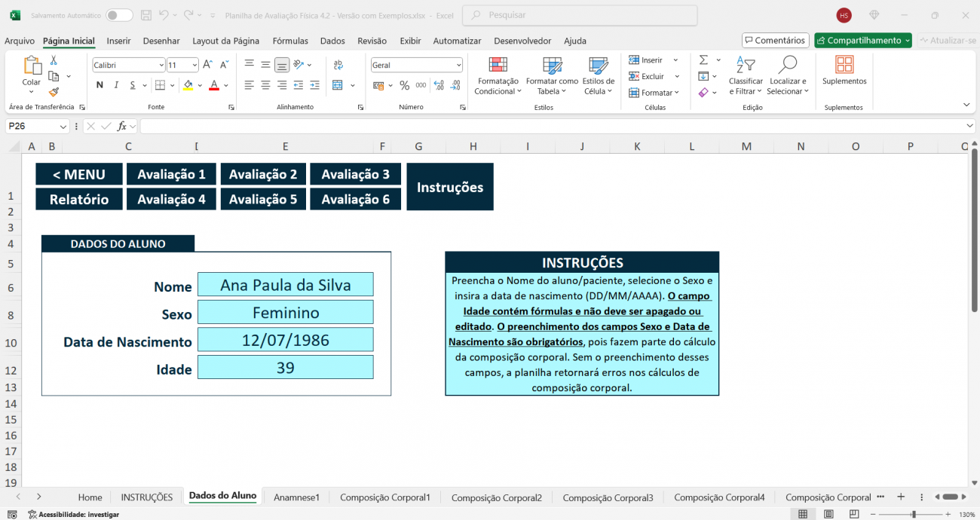Open the Geral number format dropdown
This screenshot has width=980, height=520.
click(458, 66)
